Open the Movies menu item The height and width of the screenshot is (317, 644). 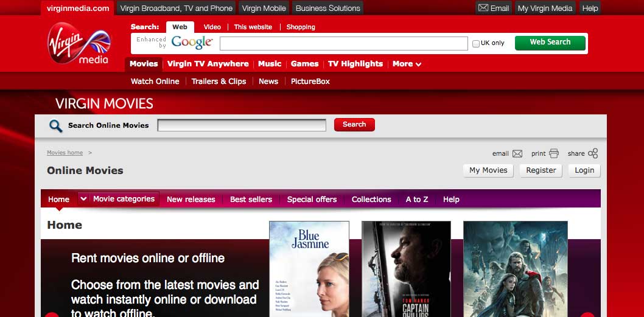[x=144, y=64]
